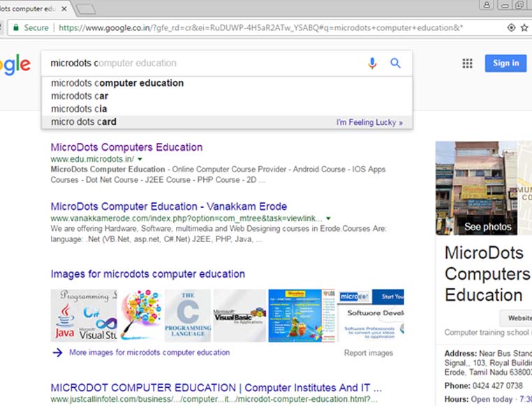
Task: Open a new browser tab
Action: [x=85, y=9]
